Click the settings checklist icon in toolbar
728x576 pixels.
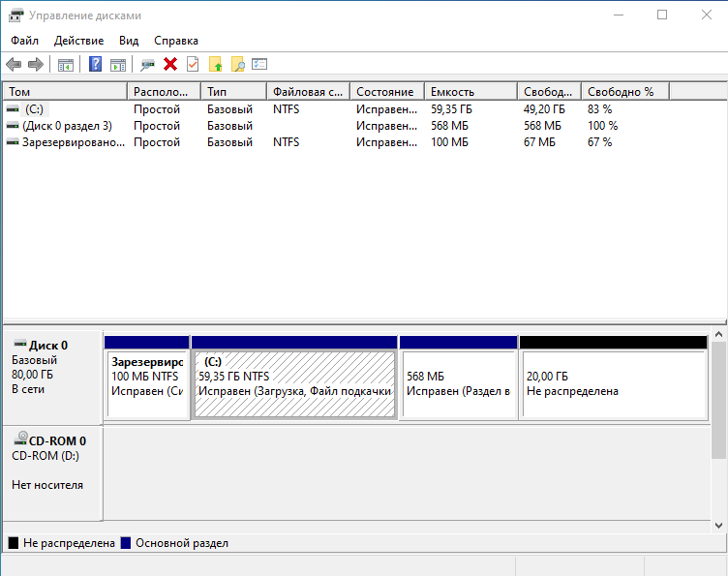pos(259,65)
